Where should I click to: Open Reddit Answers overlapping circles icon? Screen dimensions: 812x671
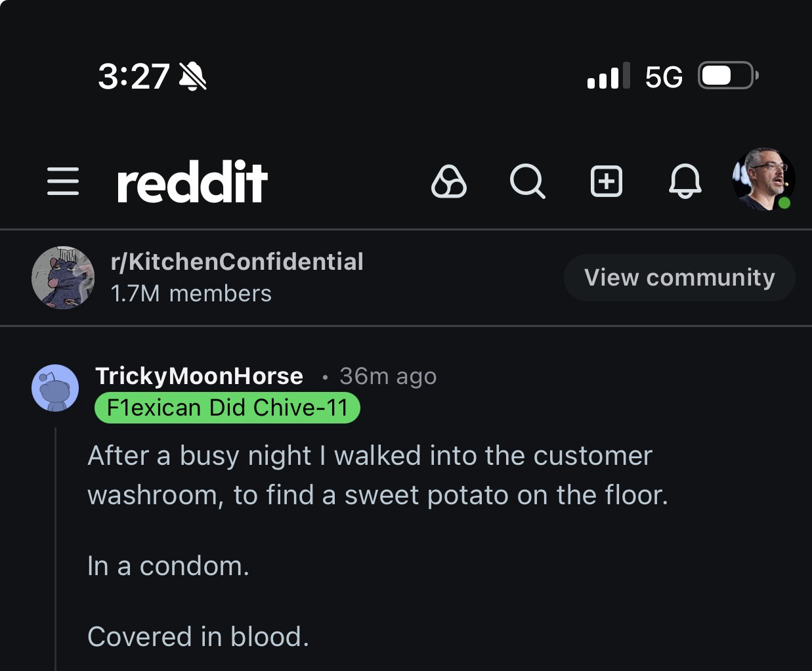(x=449, y=181)
